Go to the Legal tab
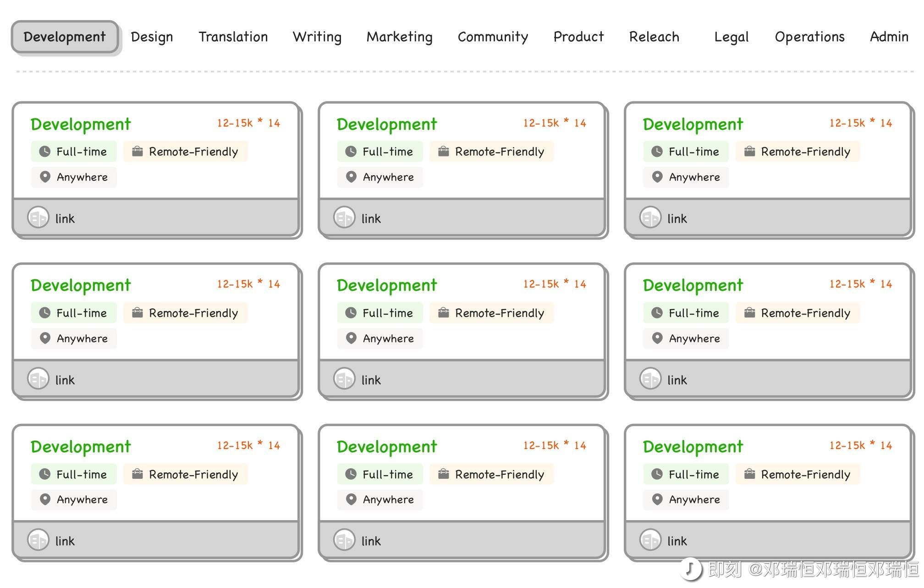The height and width of the screenshot is (588, 924). [731, 37]
